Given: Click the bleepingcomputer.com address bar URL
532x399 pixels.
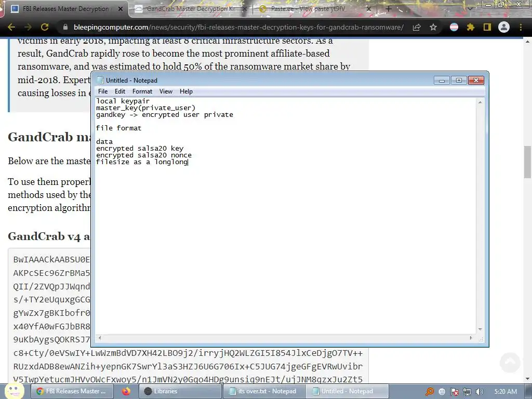Looking at the screenshot, I should click(x=238, y=27).
